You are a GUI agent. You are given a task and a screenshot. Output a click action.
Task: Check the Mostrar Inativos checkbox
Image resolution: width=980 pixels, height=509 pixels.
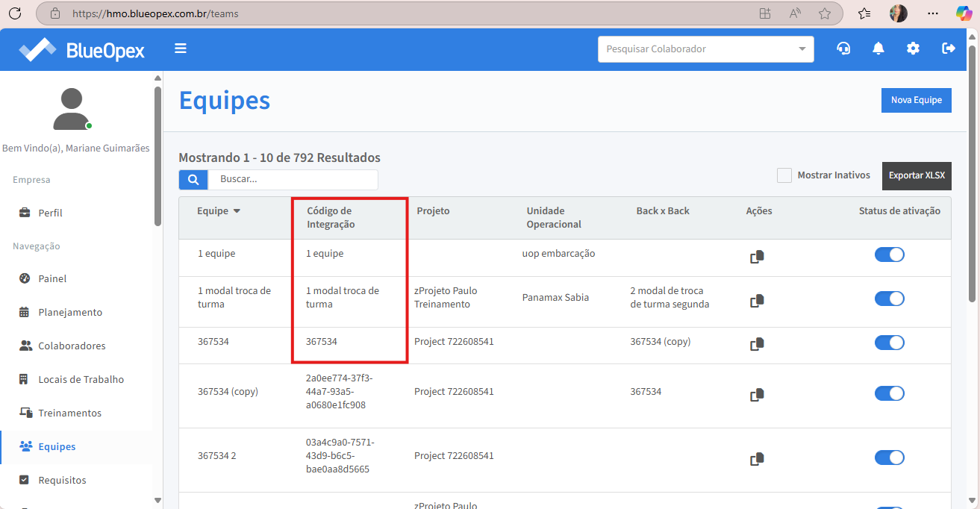click(784, 175)
